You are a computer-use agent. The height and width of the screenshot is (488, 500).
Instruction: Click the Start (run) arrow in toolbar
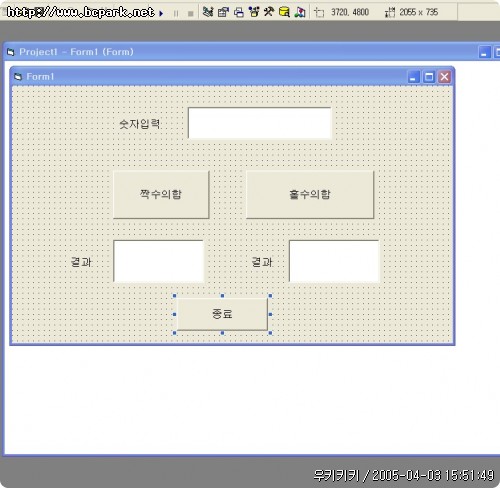click(x=161, y=13)
